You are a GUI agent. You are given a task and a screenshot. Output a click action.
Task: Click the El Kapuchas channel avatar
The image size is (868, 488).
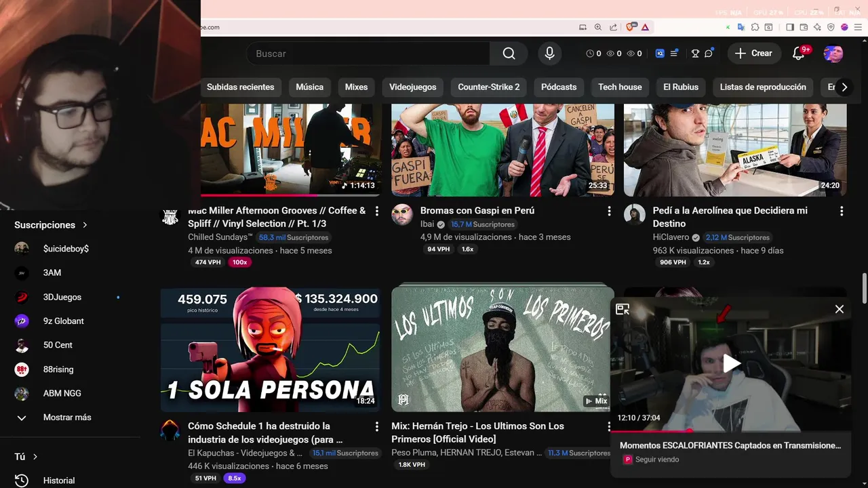tap(170, 430)
